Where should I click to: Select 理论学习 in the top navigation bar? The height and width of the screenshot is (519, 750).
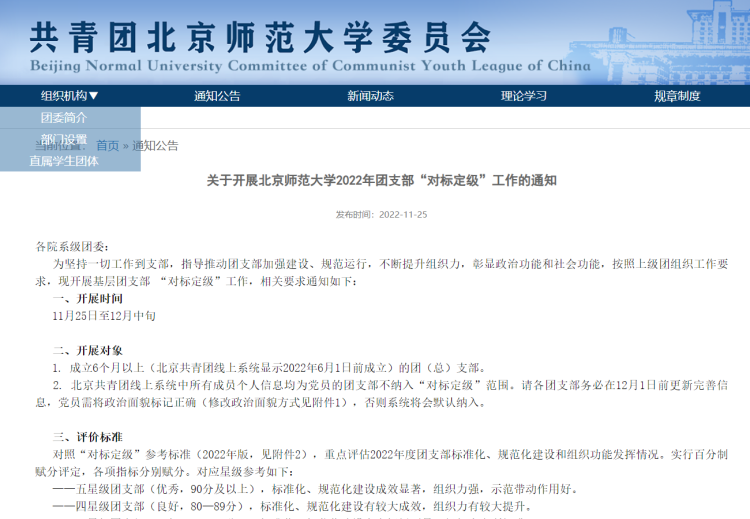pyautogui.click(x=524, y=96)
